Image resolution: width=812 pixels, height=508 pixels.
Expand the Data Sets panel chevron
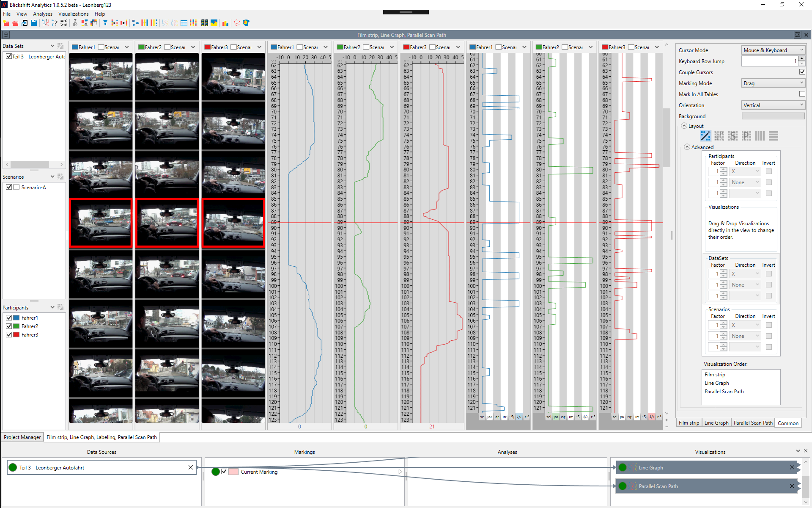tap(52, 46)
